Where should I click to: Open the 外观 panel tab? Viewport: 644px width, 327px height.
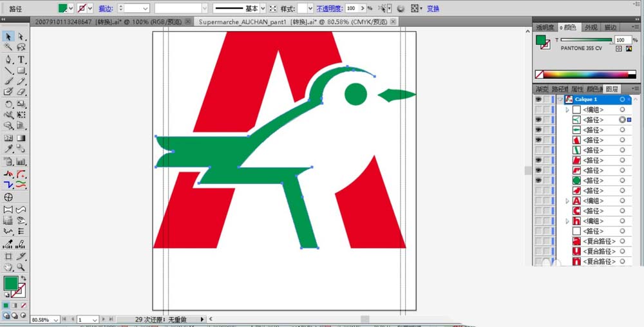click(x=591, y=28)
